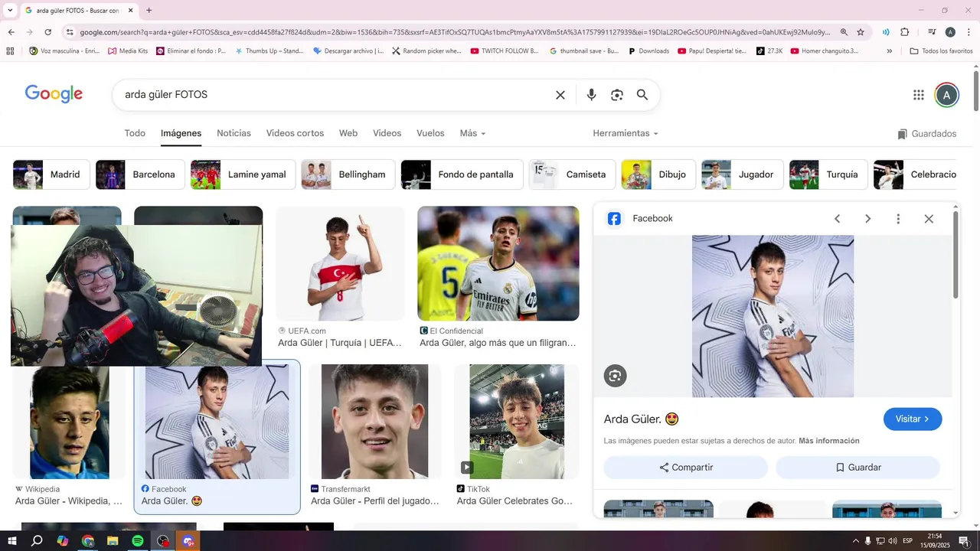Open File Explorer from the taskbar

(x=113, y=541)
